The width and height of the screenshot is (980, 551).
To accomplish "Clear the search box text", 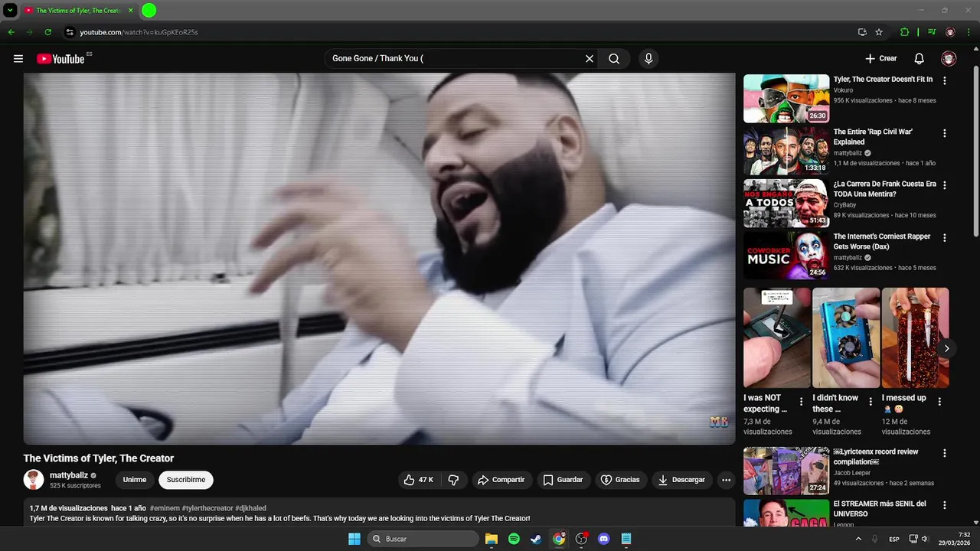I will click(x=590, y=59).
